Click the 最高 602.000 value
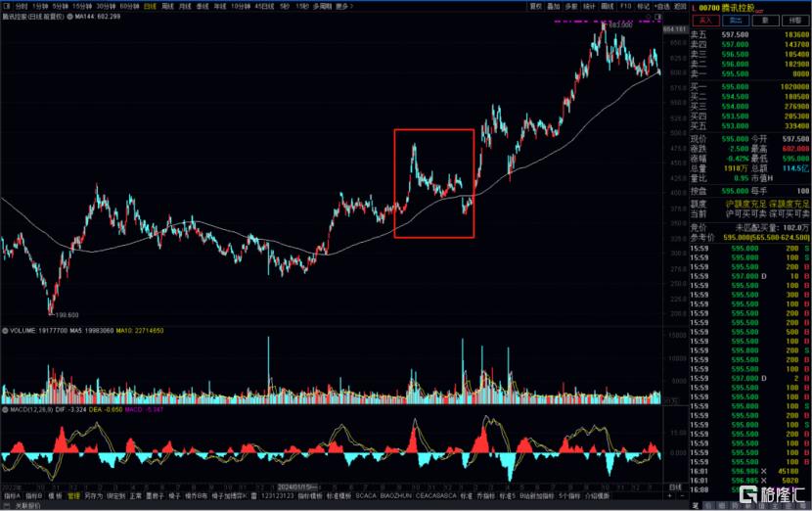Screen dimensions: 812x511 [795, 149]
